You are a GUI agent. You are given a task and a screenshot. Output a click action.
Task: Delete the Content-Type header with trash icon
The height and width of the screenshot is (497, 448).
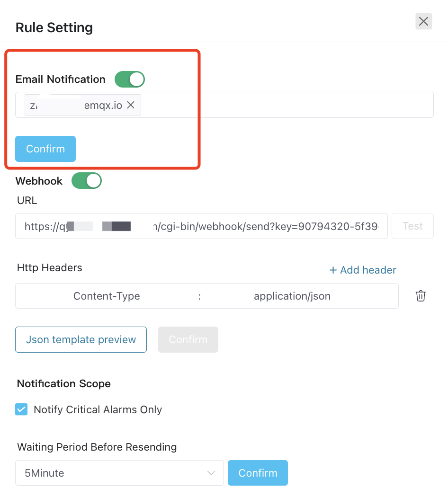[421, 296]
